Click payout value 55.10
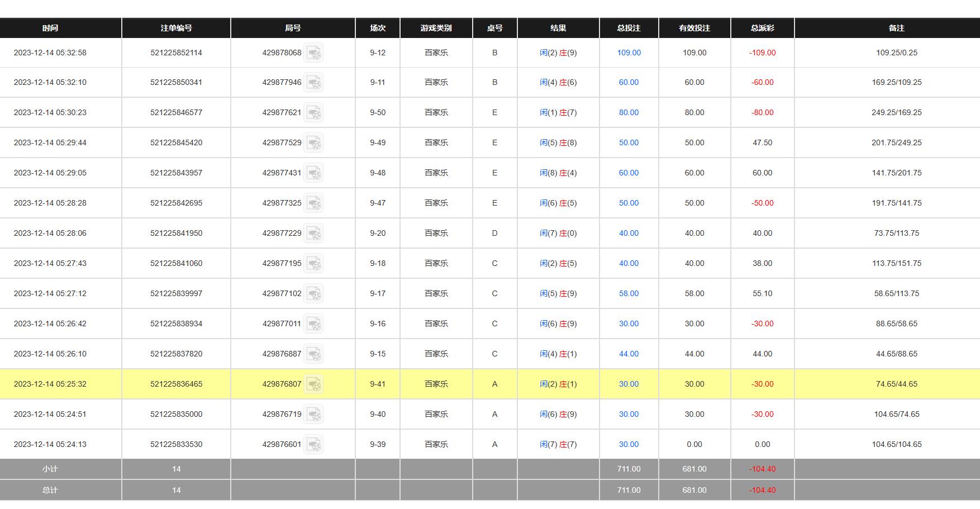 tap(762, 293)
